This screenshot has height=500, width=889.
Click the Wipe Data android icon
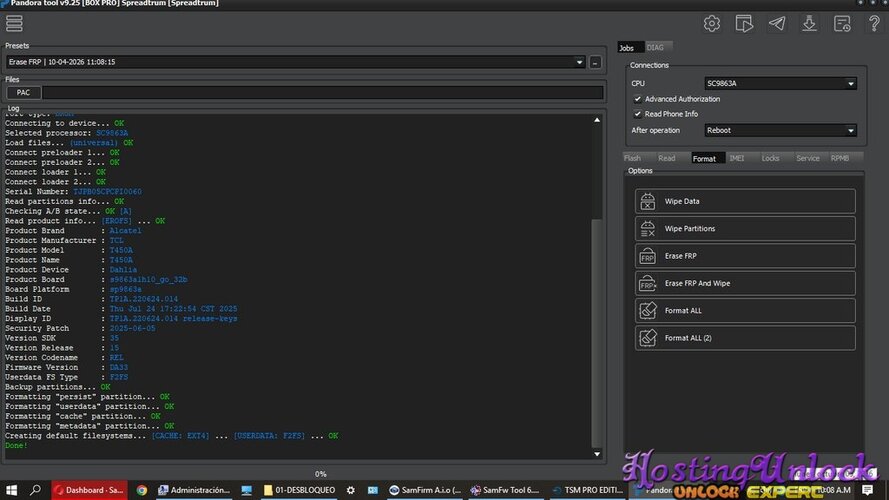coord(647,201)
